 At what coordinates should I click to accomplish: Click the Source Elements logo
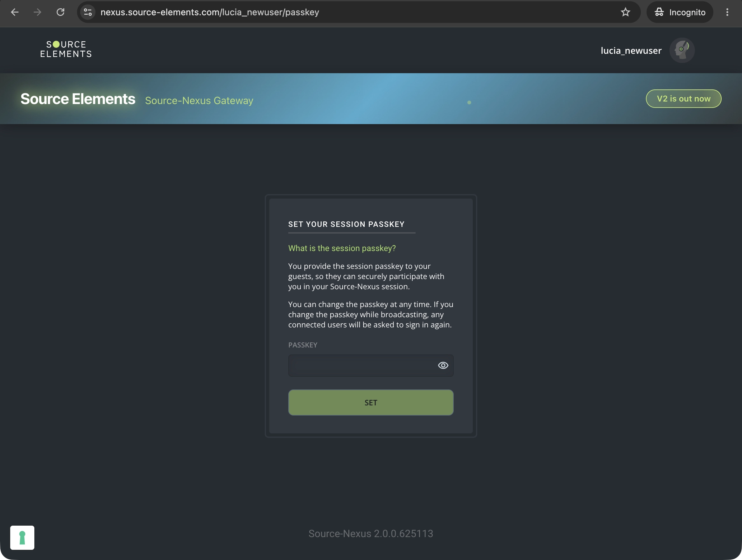click(66, 49)
